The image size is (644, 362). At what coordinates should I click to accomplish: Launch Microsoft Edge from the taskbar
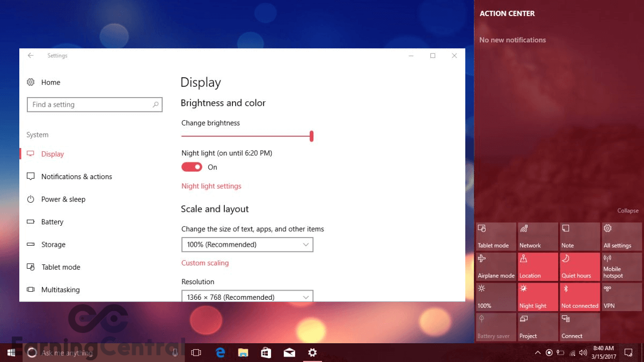pyautogui.click(x=220, y=353)
